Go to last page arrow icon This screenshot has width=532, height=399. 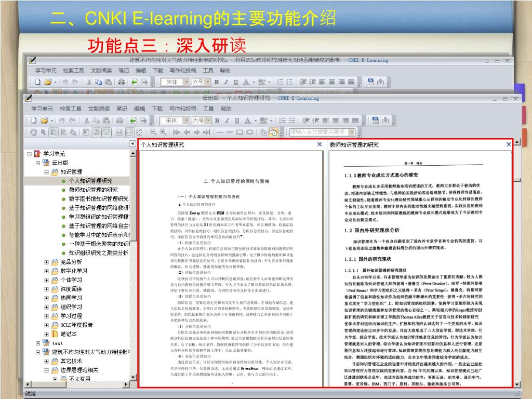[x=207, y=132]
